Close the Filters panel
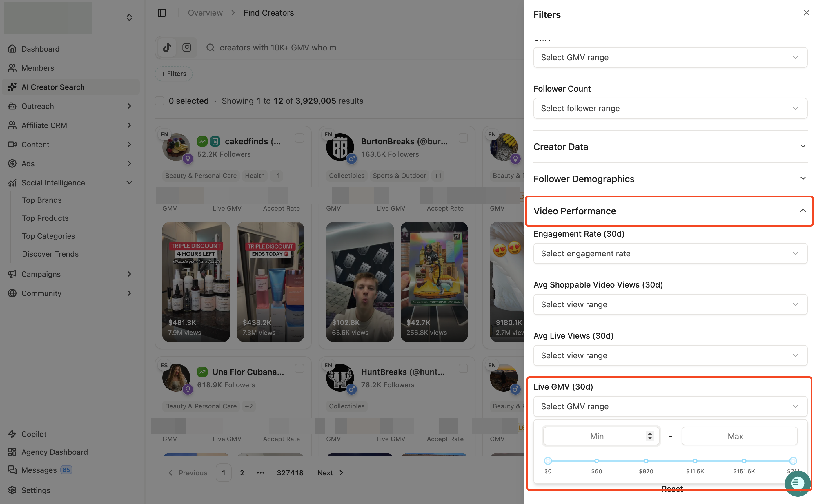This screenshot has width=817, height=504. (x=806, y=13)
